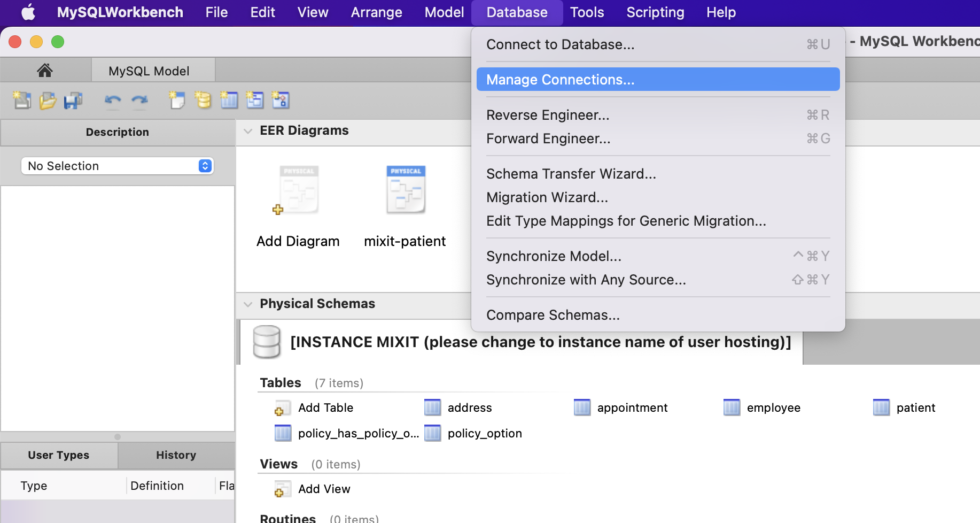980x523 pixels.
Task: Click the policy_option table name
Action: click(x=485, y=433)
